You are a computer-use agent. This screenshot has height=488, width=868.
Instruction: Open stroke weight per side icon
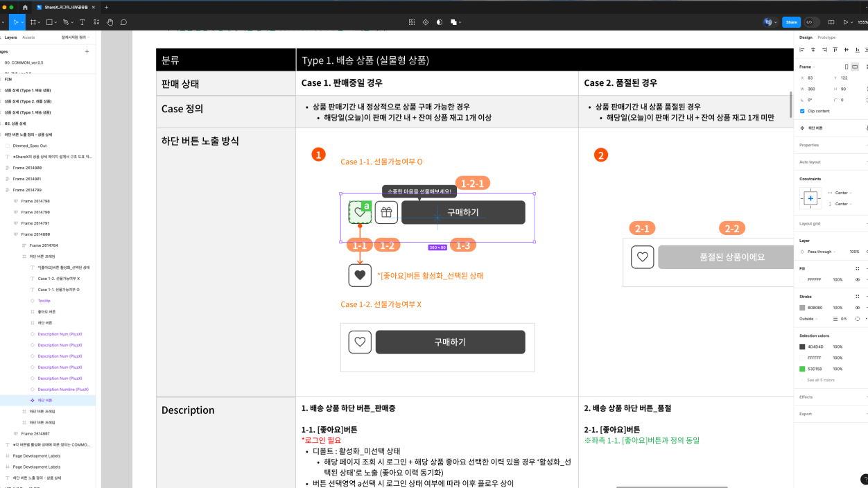click(x=858, y=319)
